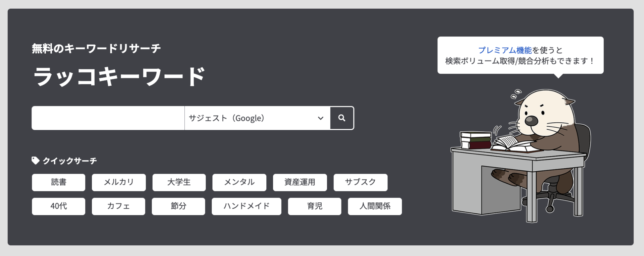This screenshot has height=256, width=644.
Task: Click the 資産運用 quick search tag
Action: click(x=300, y=182)
